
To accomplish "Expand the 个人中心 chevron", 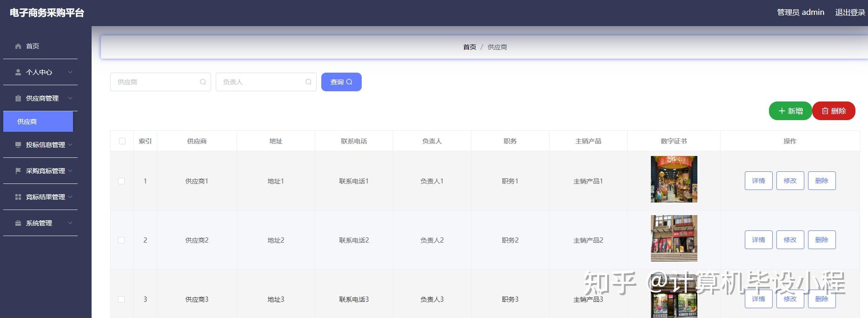I will pos(70,72).
